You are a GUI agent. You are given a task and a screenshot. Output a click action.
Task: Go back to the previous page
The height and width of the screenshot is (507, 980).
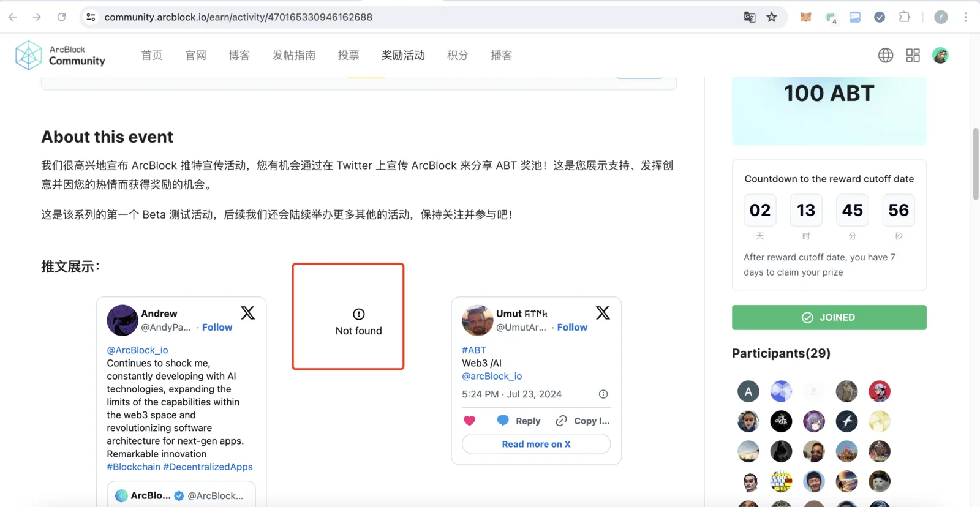pos(13,17)
